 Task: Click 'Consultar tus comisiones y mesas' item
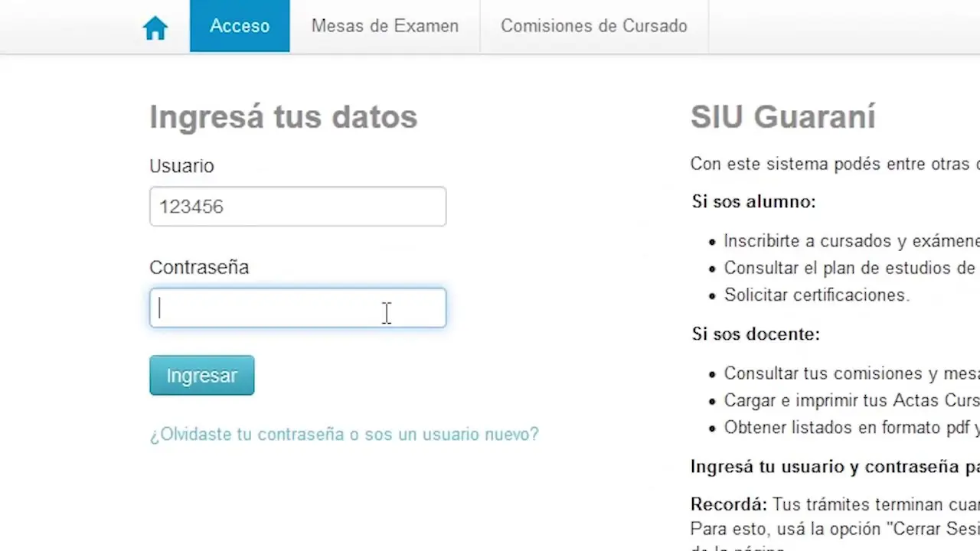tap(851, 373)
